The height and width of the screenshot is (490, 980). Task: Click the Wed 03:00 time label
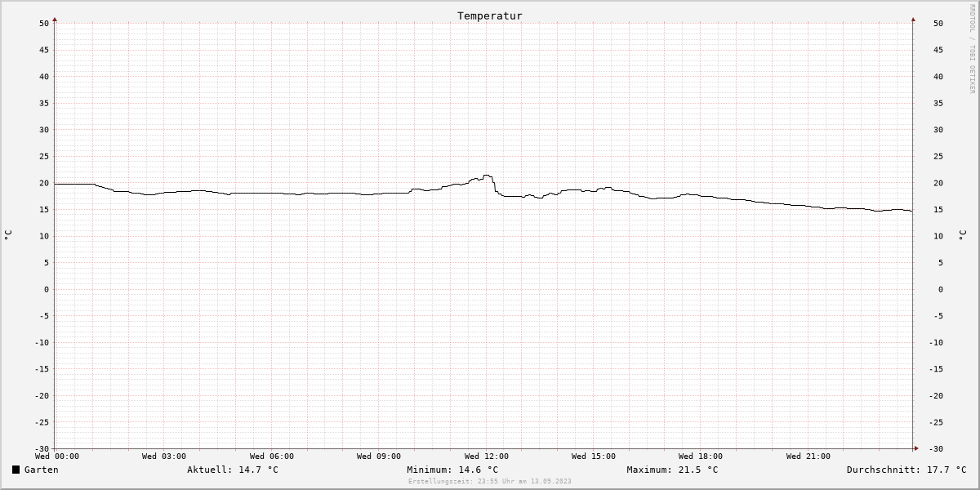[164, 457]
